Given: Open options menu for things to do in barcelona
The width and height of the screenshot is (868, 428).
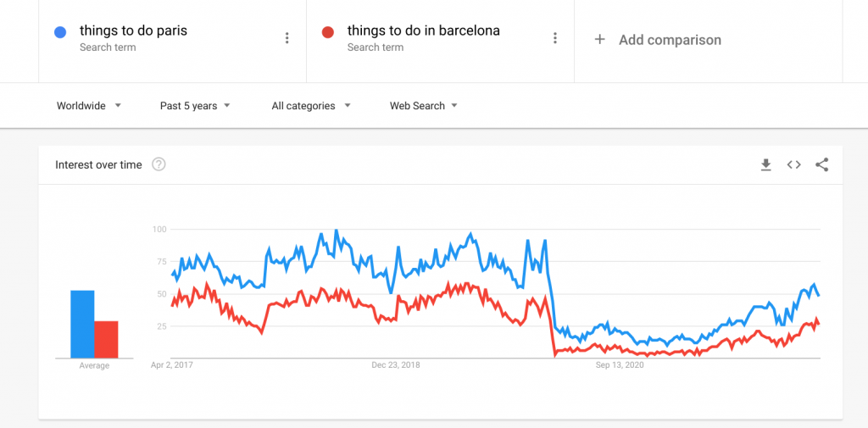Looking at the screenshot, I should click(x=554, y=38).
